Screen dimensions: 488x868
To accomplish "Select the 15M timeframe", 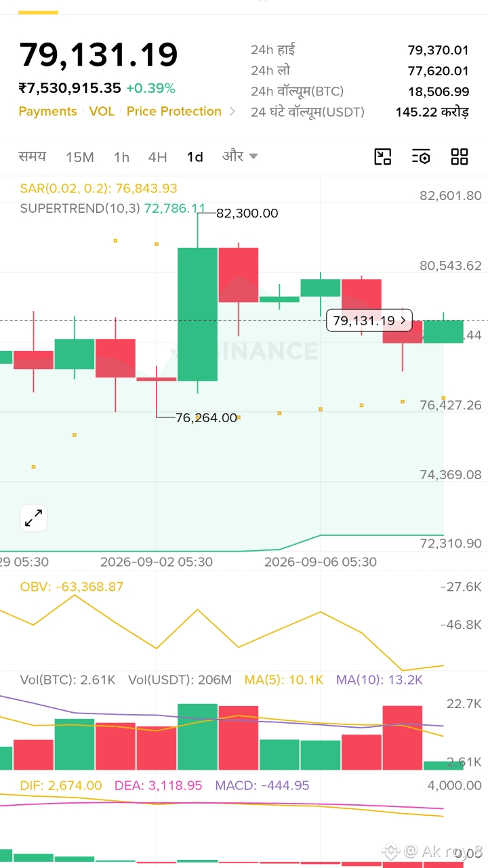I will (x=80, y=157).
